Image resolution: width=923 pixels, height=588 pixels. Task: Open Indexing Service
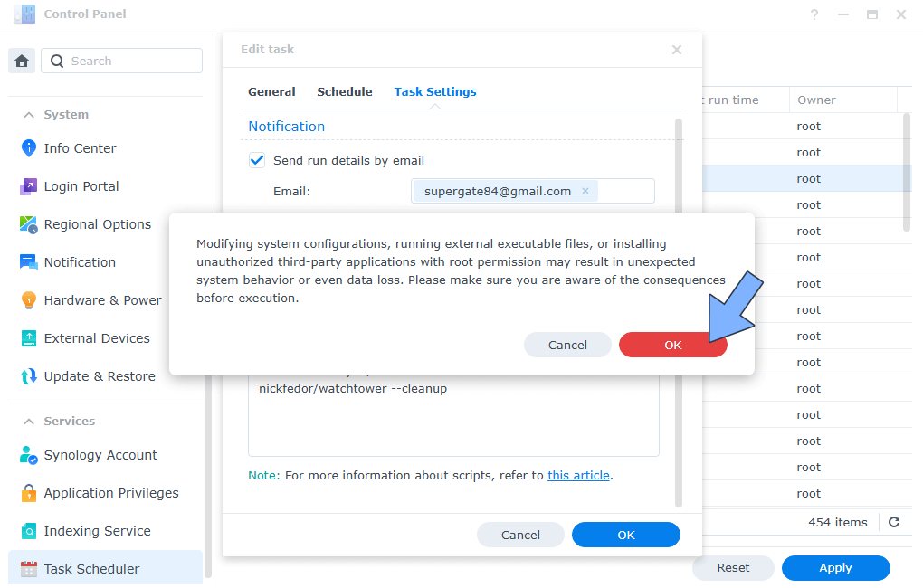[91, 530]
